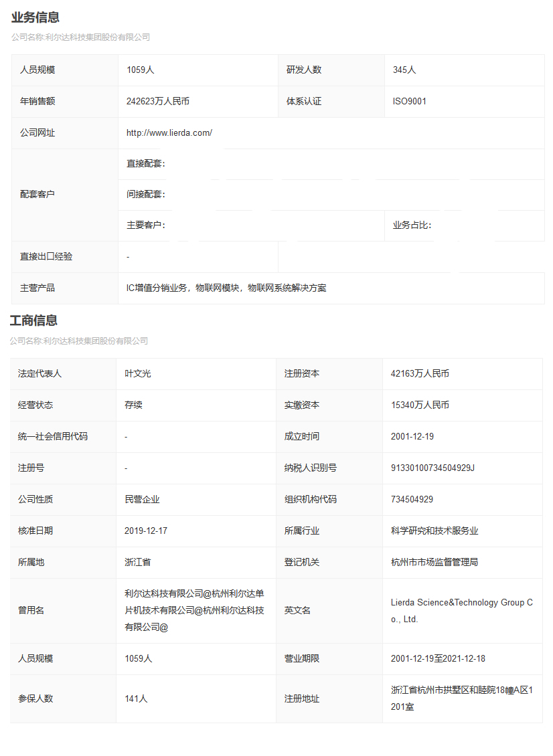Click the '工商信息' section heading
Viewport: 553px width, 756px height.
[x=33, y=320]
